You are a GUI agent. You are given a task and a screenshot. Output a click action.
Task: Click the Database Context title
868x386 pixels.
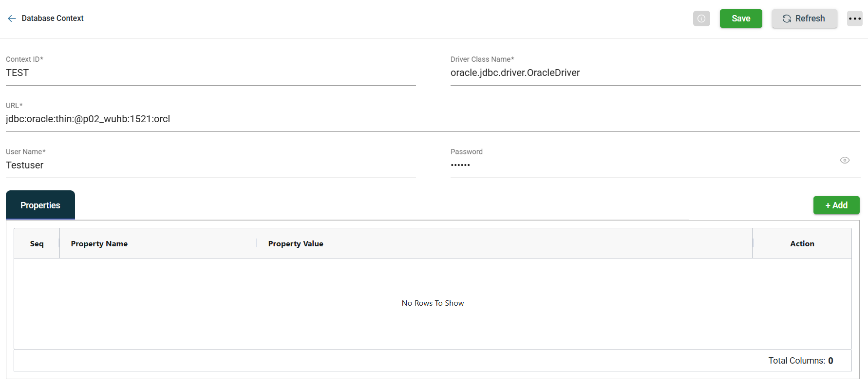(53, 18)
